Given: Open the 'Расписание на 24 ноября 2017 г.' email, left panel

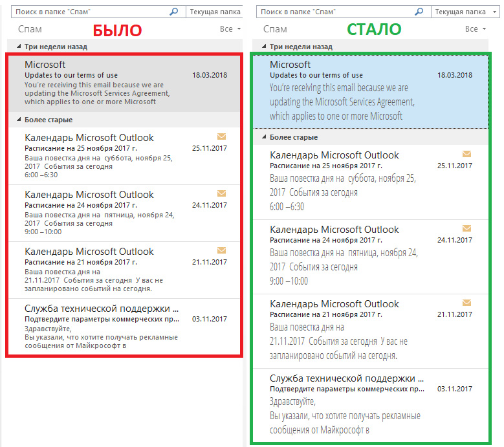Looking at the screenshot, I should 124,213.
